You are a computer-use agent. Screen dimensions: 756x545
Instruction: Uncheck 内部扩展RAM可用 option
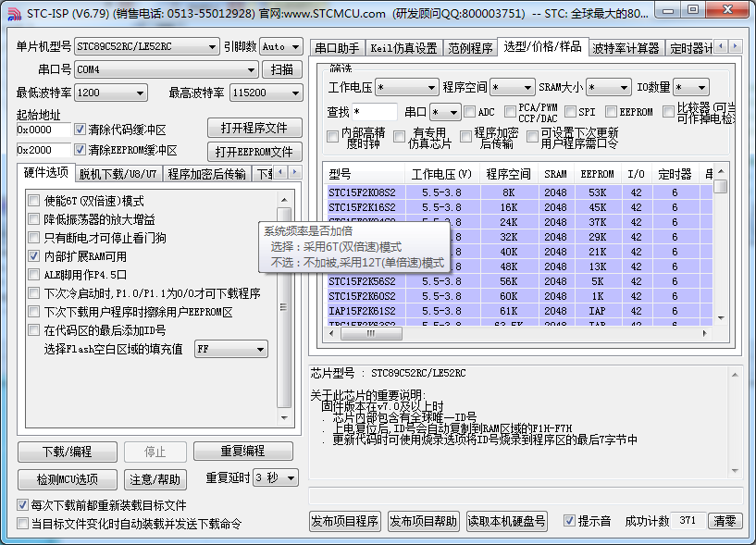click(x=33, y=256)
